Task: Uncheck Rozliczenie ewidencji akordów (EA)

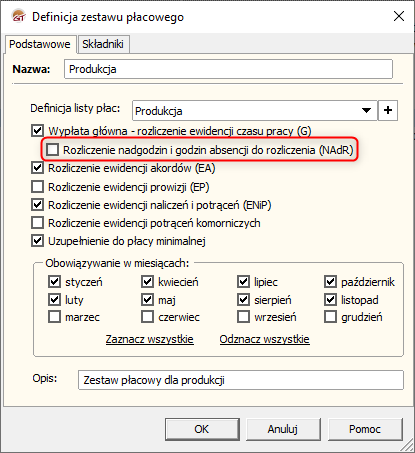Action: coord(37,168)
